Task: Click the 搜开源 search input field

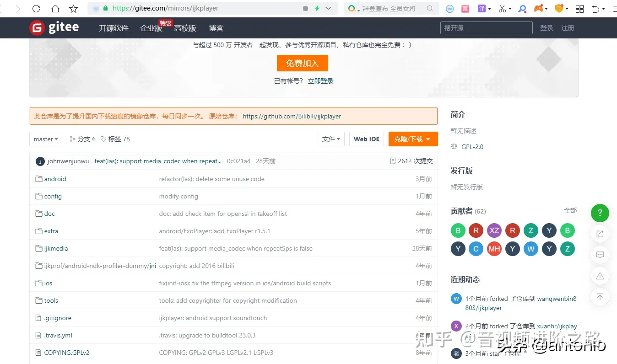Action: 486,28
